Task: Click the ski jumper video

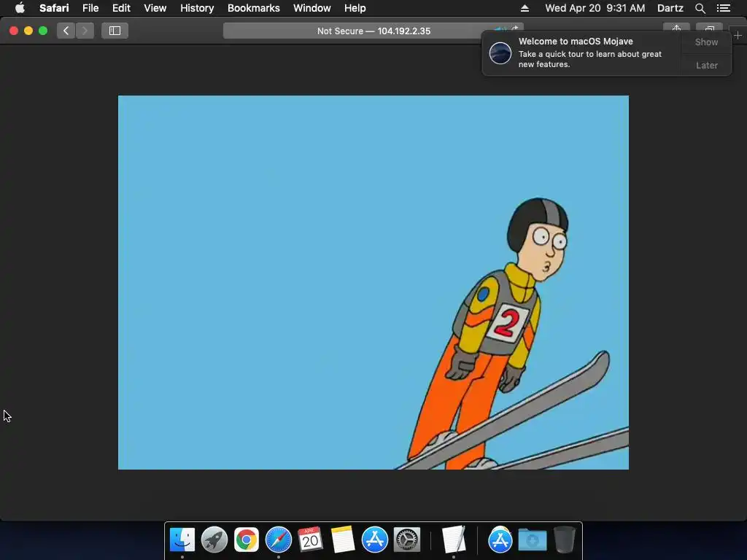Action: (373, 282)
